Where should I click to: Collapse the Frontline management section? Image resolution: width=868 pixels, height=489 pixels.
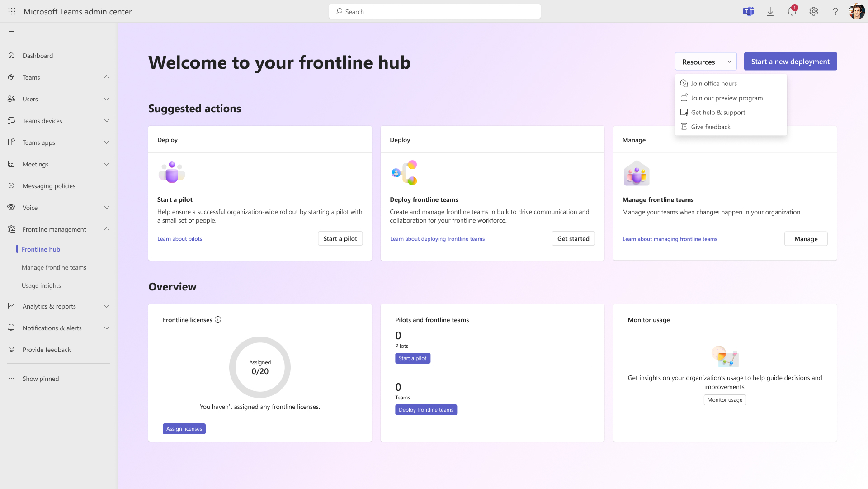(x=107, y=229)
